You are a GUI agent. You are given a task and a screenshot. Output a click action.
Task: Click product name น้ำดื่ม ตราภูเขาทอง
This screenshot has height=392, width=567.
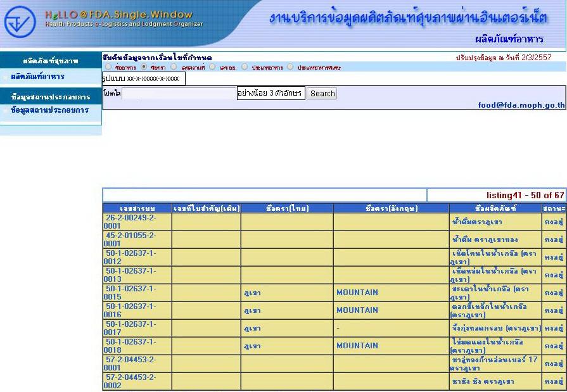click(x=485, y=239)
